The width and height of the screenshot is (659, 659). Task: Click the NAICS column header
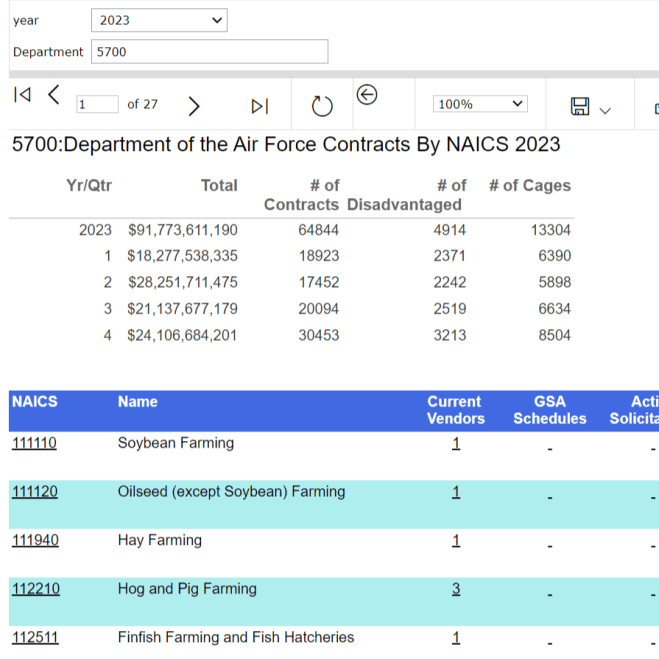pyautogui.click(x=35, y=401)
